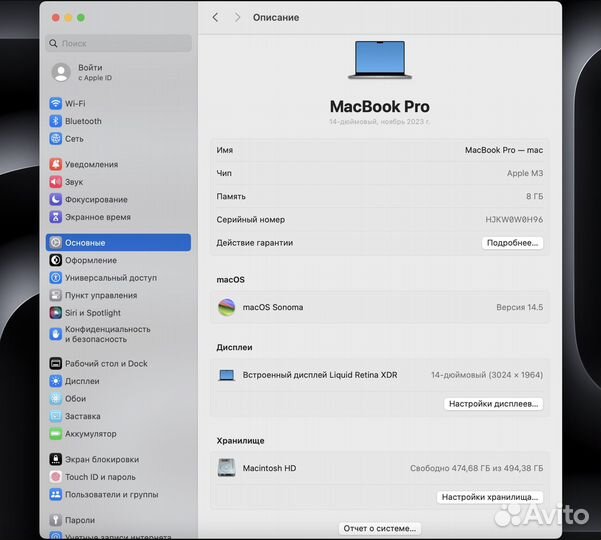Click the Apple ID avatar icon

point(61,72)
